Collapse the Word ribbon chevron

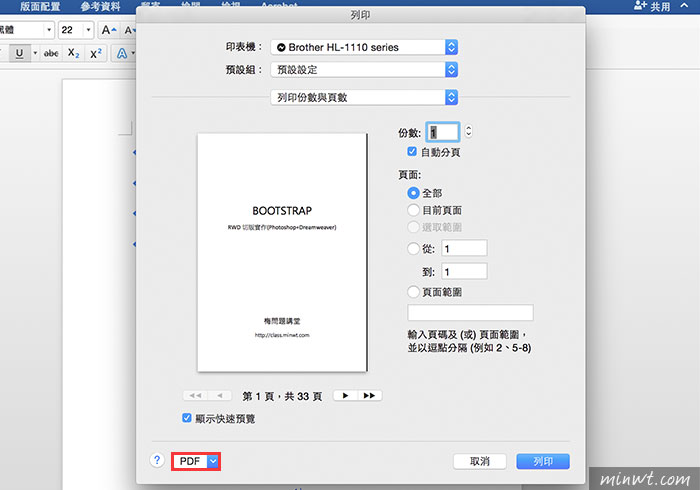click(x=684, y=6)
